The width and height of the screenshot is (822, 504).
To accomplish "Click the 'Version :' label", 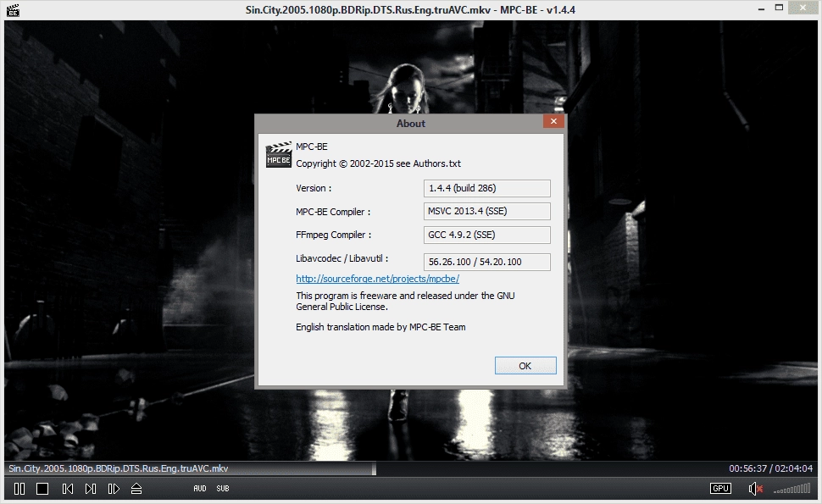I will click(314, 188).
